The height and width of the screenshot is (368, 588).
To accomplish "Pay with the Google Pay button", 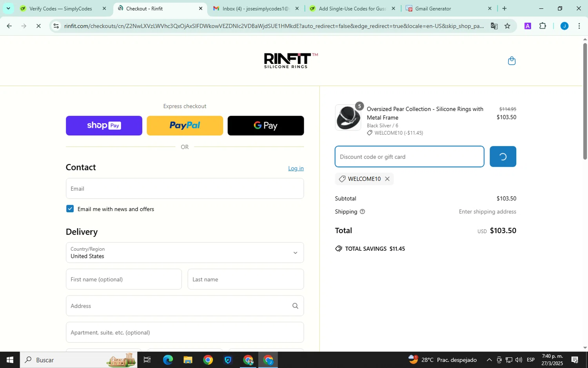I will pos(265,126).
